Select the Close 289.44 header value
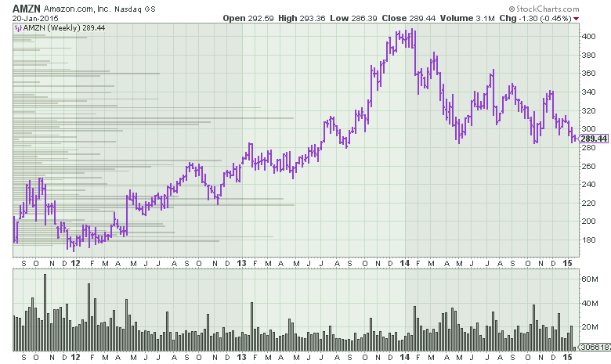The width and height of the screenshot is (611, 364). click(408, 18)
